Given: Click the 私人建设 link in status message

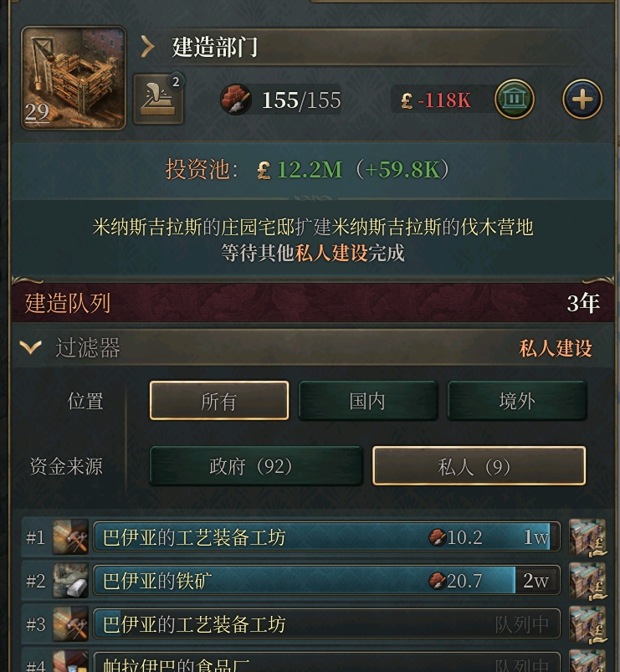Looking at the screenshot, I should [x=331, y=253].
